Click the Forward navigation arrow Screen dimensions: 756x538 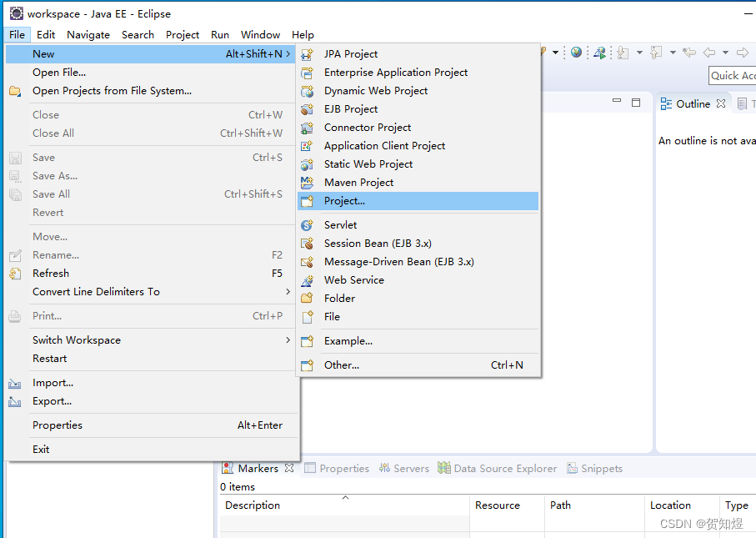tap(743, 52)
